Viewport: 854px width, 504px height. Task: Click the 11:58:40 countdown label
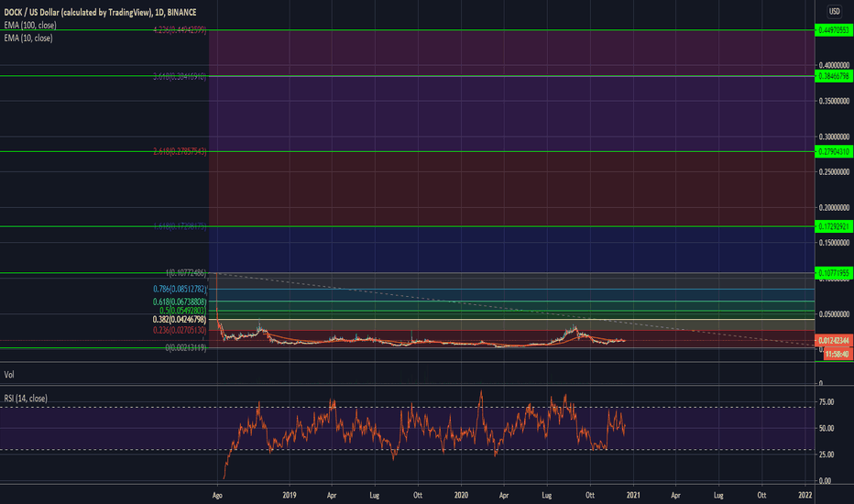[x=838, y=354]
